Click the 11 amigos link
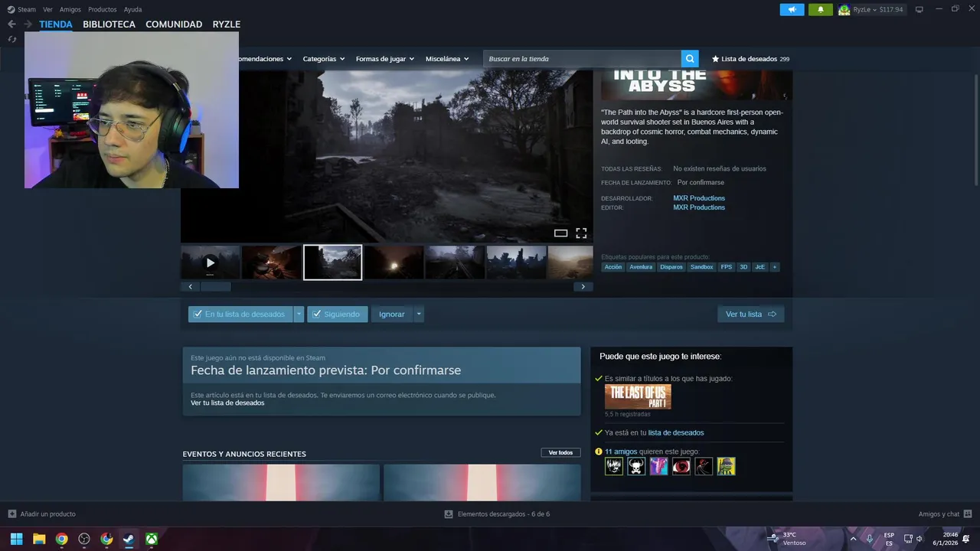Image resolution: width=980 pixels, height=551 pixels. point(621,452)
